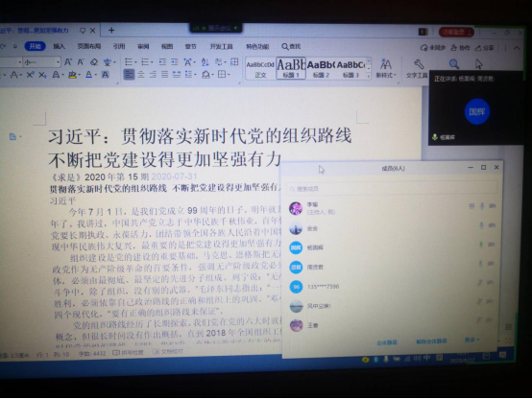Open the 插入 ribbon tab
The width and height of the screenshot is (532, 399).
pos(59,46)
